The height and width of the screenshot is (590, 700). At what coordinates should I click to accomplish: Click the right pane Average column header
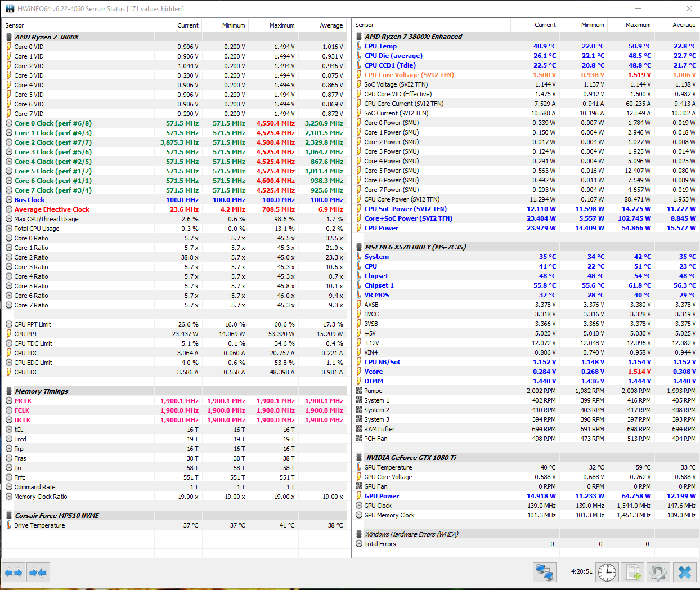tap(676, 25)
